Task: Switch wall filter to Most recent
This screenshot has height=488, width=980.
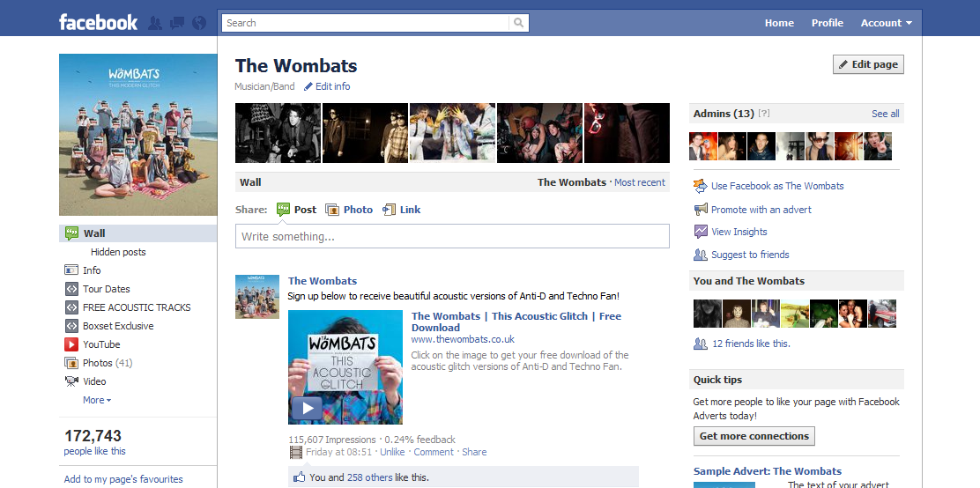Action: coord(639,182)
